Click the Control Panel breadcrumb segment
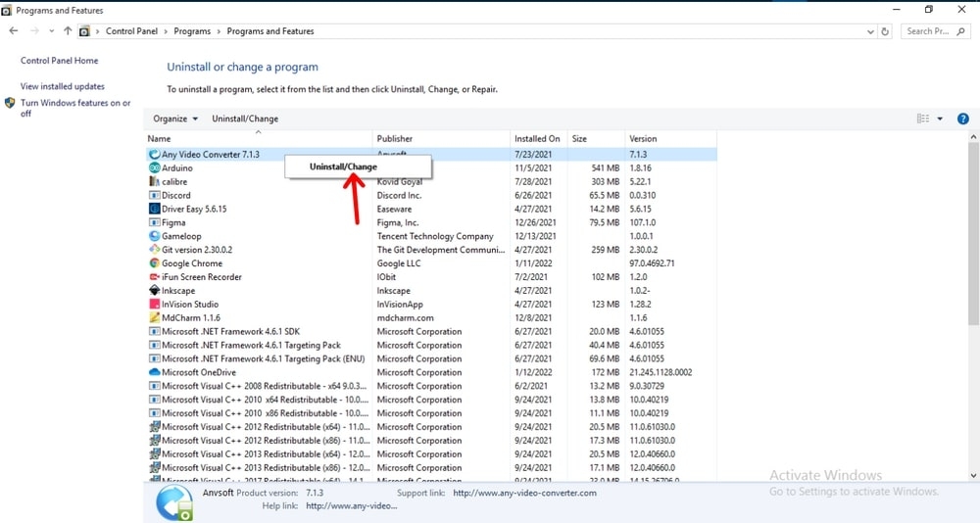Screen dimensions: 980x523 [x=131, y=31]
